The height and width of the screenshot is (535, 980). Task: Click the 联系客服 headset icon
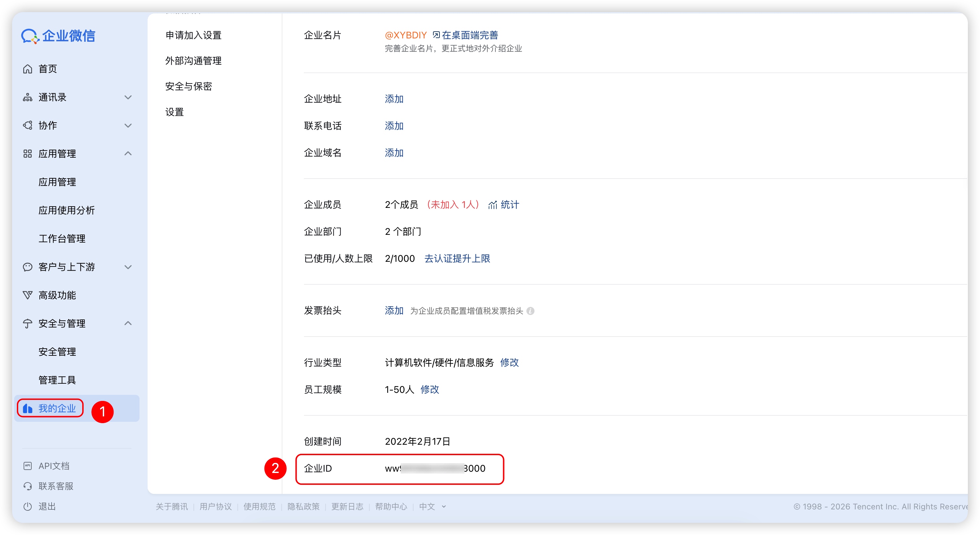tap(27, 486)
